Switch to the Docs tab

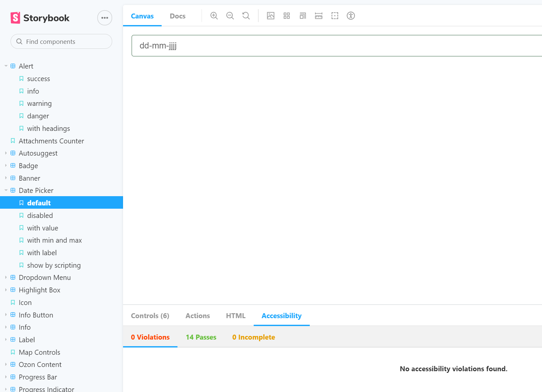(x=177, y=15)
